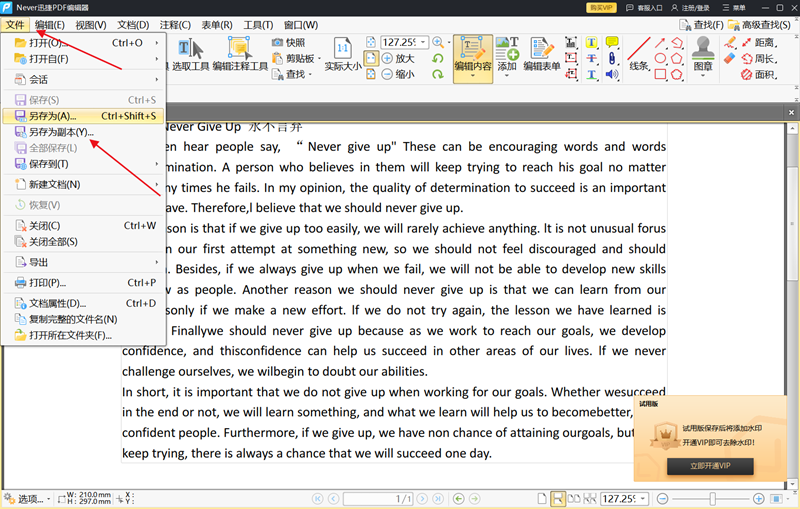The image size is (800, 509).
Task: Toggle the 编辑内容 edit content mode
Action: (x=472, y=55)
